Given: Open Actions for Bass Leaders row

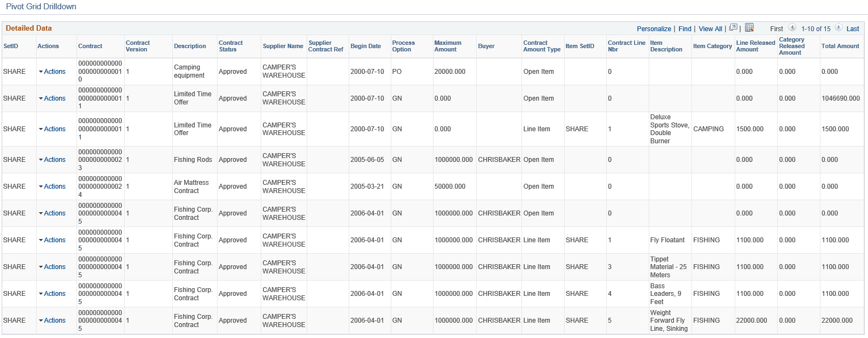Looking at the screenshot, I should point(52,294).
